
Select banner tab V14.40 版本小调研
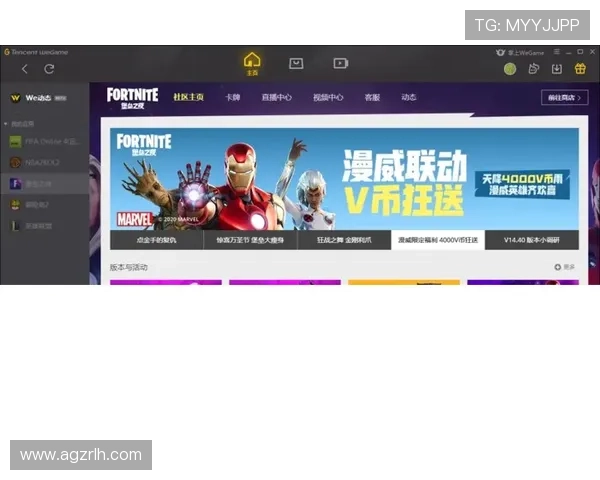[x=532, y=240]
